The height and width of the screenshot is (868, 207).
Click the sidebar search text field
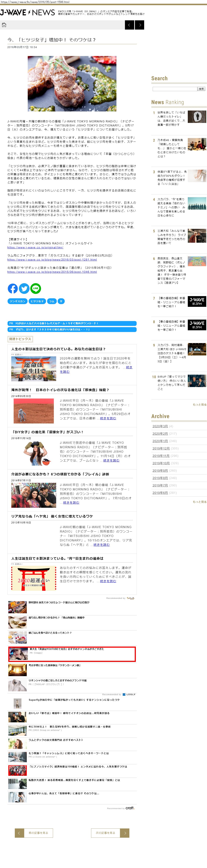tap(175, 89)
